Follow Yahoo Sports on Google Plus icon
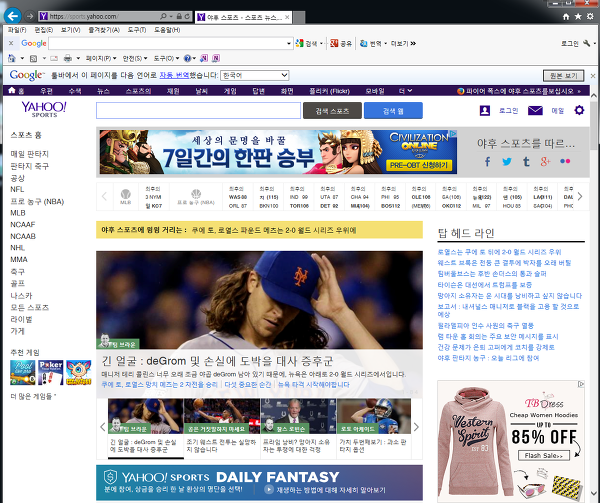600x503 pixels. (x=545, y=161)
